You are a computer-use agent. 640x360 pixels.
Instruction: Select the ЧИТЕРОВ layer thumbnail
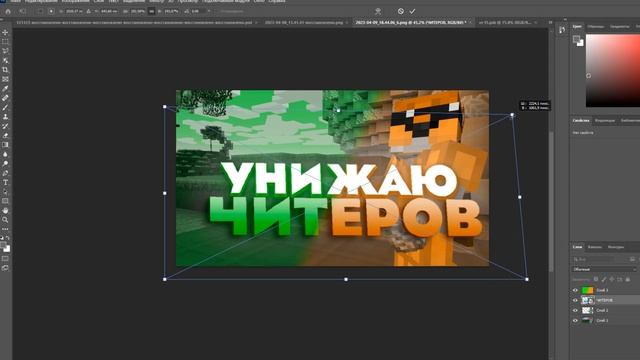[587, 300]
